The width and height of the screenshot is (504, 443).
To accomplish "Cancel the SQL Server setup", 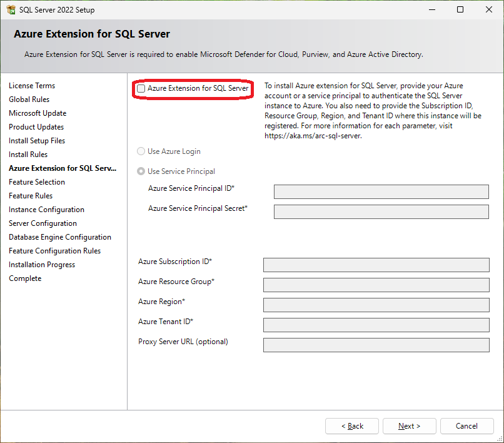I will coord(466,426).
